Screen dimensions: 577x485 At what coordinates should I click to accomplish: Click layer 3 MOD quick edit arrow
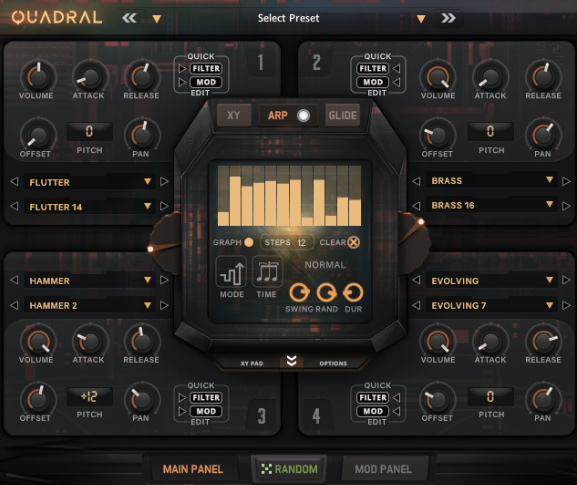[x=182, y=411]
